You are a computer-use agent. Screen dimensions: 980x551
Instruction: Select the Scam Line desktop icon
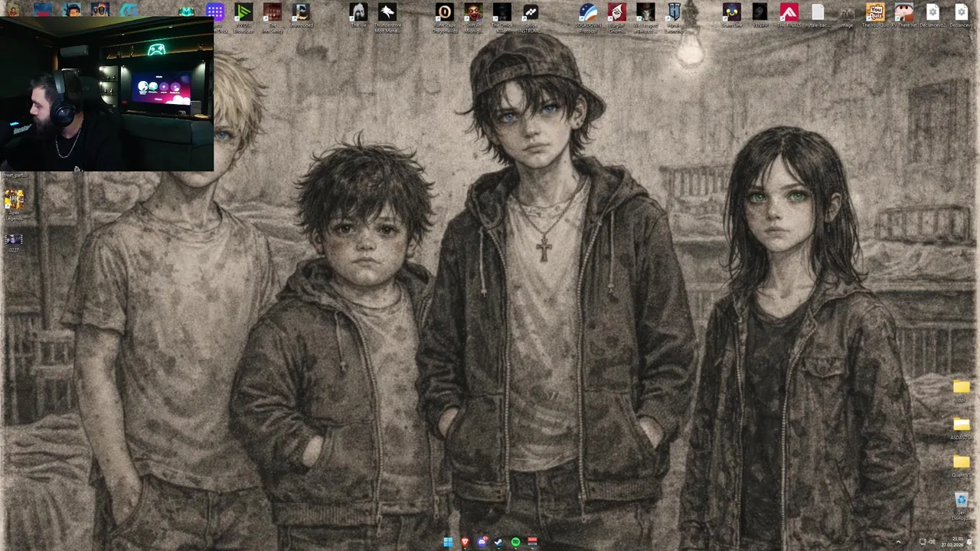731,15
